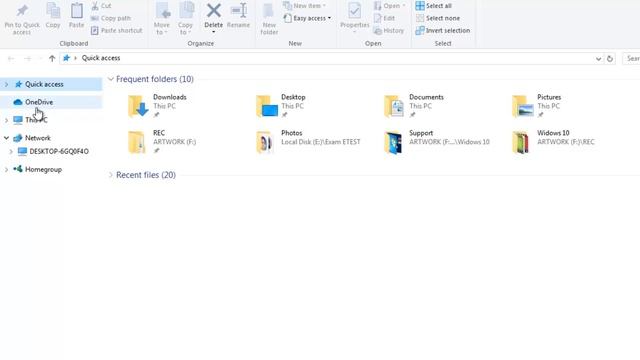
Task: Click the Search box
Action: (x=631, y=59)
